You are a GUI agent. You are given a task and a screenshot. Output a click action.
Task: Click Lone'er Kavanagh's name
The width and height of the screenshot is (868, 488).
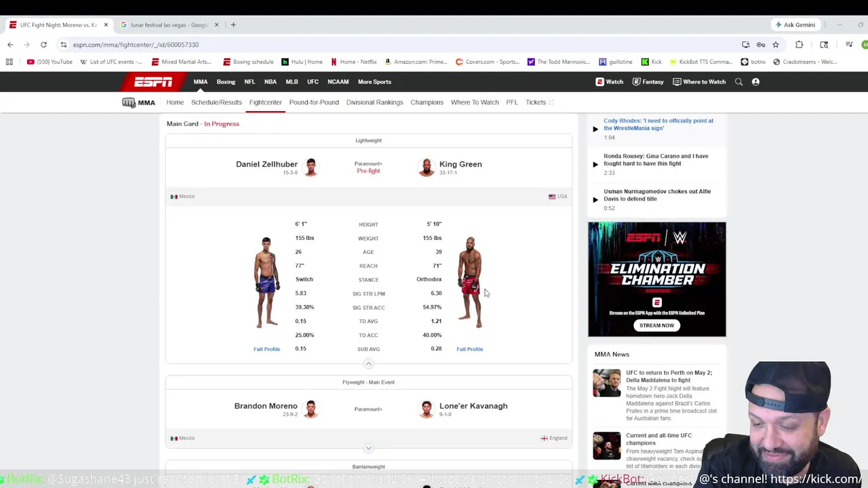click(473, 406)
